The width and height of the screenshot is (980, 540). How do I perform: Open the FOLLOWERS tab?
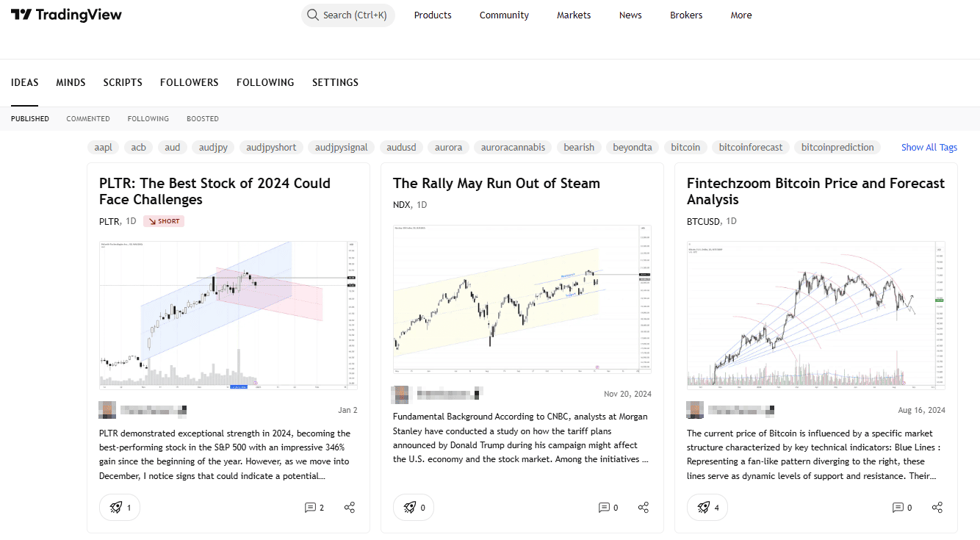point(190,82)
